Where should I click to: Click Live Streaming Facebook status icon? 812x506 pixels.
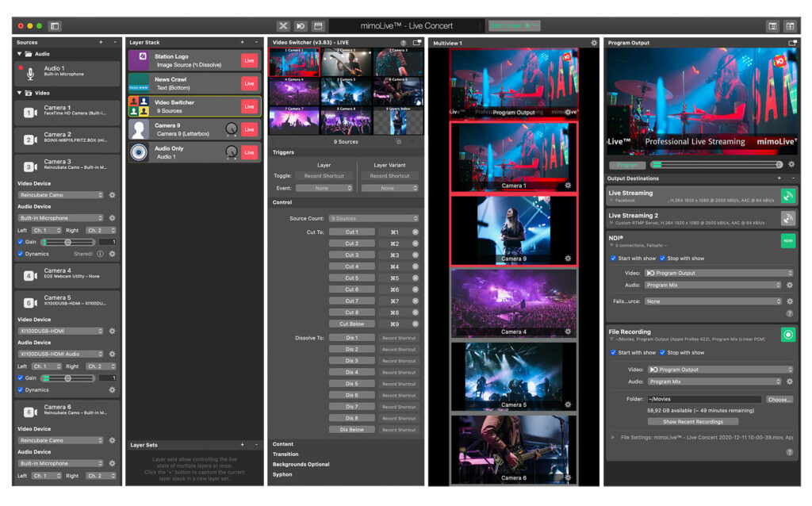coord(787,196)
